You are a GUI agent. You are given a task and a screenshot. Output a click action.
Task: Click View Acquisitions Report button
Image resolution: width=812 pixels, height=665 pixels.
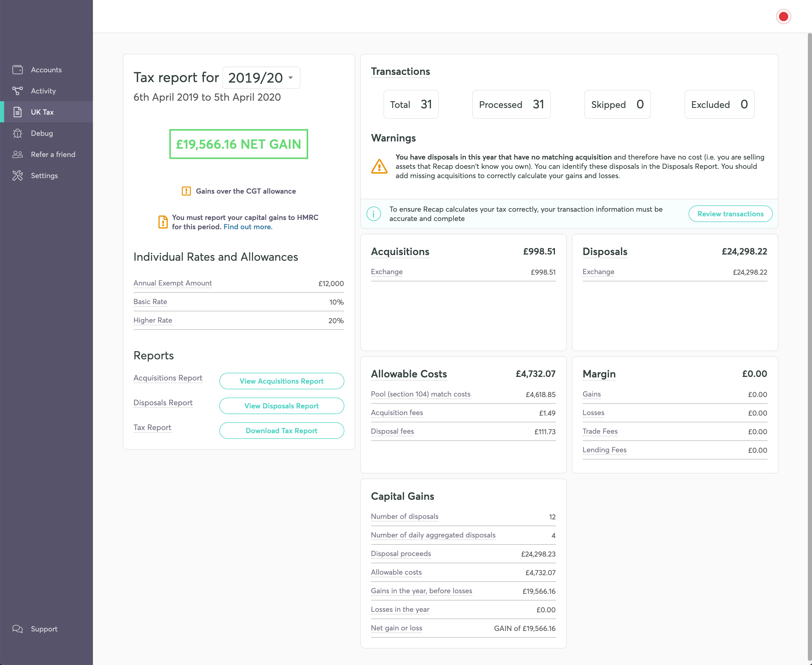click(x=282, y=381)
